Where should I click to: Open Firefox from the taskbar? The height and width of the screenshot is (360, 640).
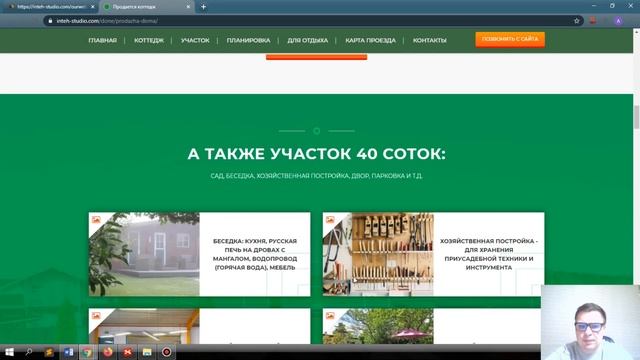coord(107,352)
